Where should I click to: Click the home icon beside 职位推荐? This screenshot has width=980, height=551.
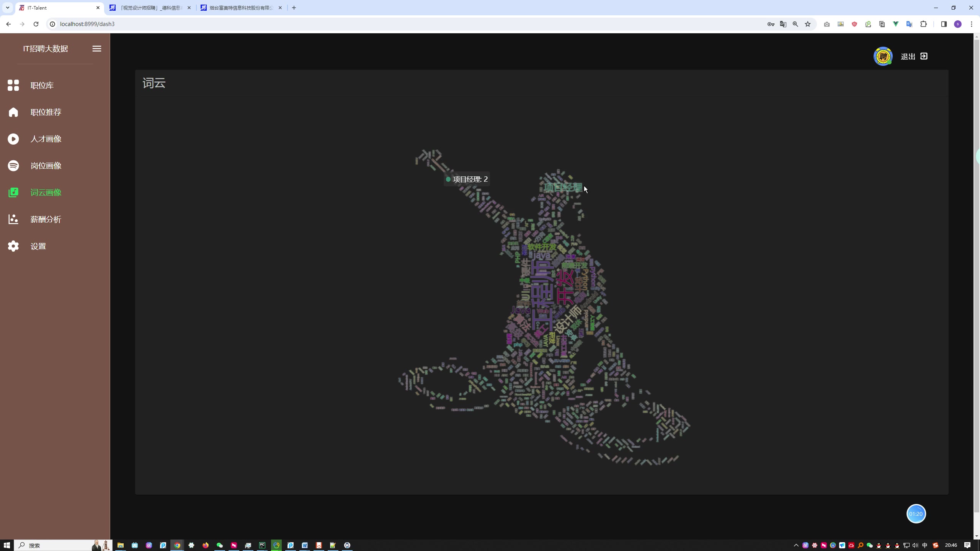click(13, 112)
